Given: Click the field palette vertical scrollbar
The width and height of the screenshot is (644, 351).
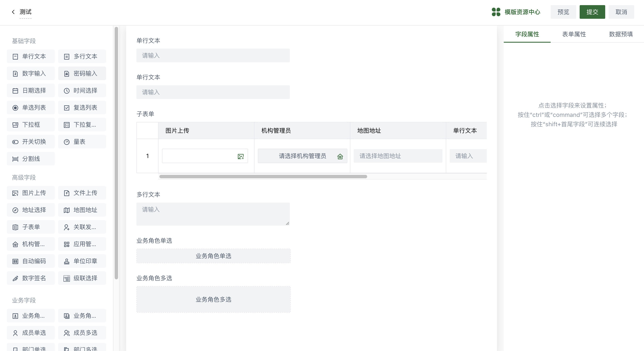Looking at the screenshot, I should 116,153.
